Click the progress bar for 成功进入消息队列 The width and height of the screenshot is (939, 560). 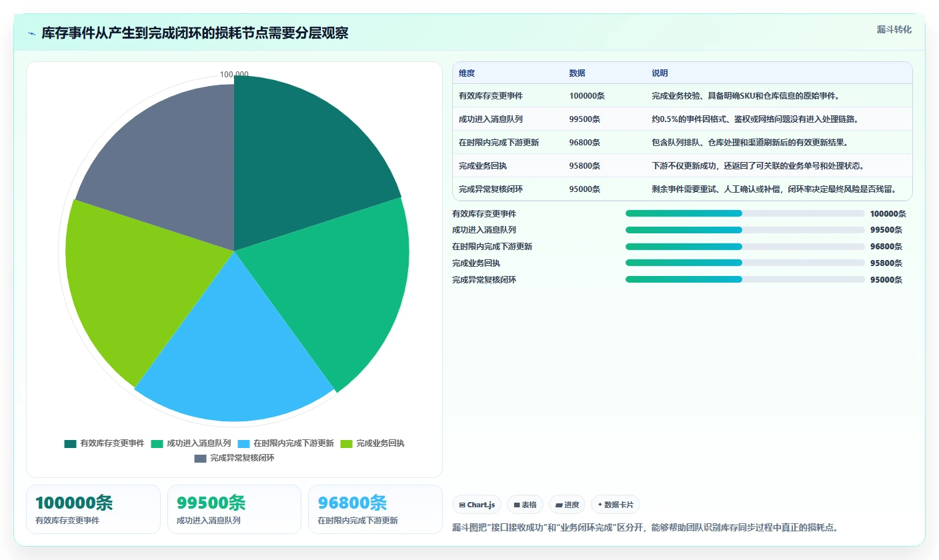[745, 230]
